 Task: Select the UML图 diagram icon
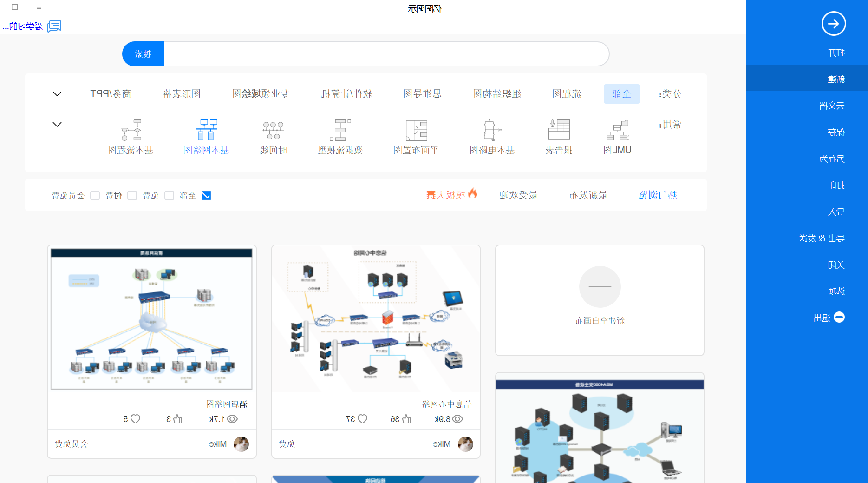(x=617, y=130)
